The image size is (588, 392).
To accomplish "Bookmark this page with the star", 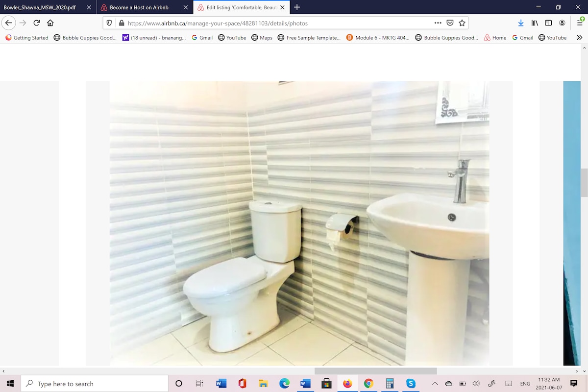I will [x=462, y=23].
